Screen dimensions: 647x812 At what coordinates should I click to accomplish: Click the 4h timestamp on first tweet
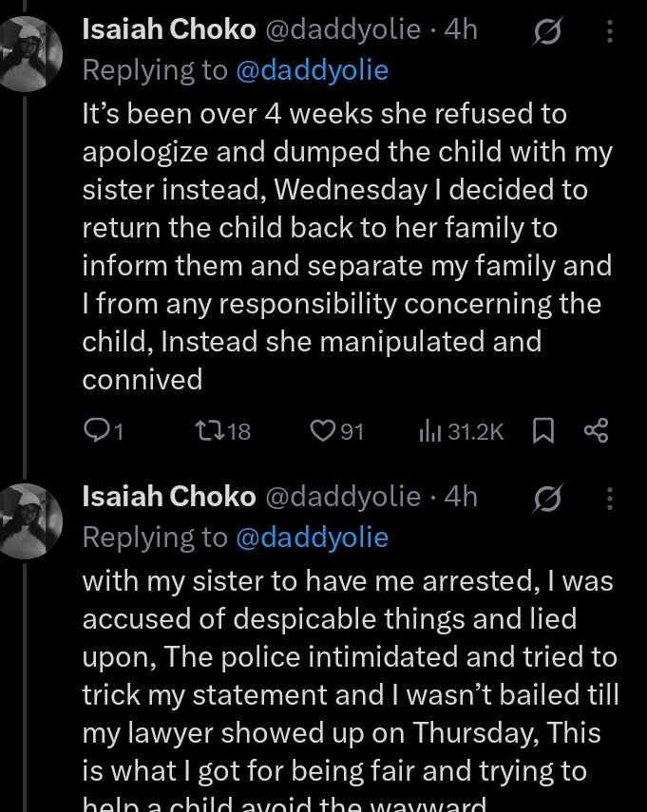(x=461, y=30)
